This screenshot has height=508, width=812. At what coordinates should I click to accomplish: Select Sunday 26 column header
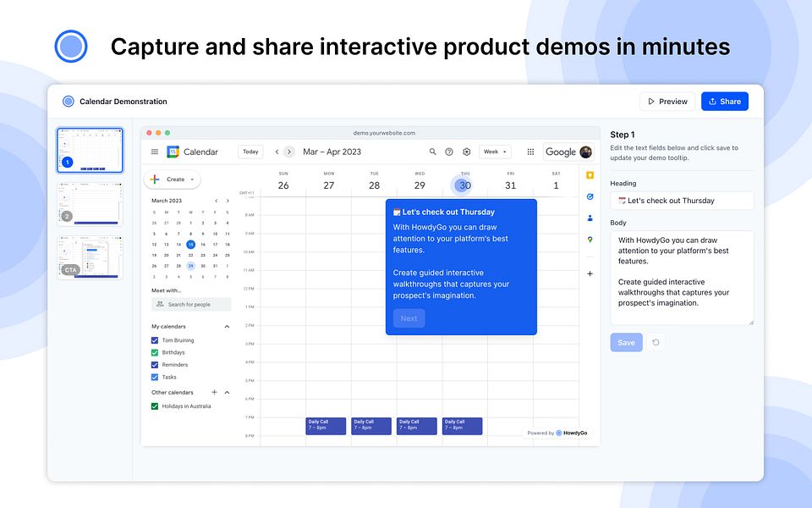click(x=283, y=182)
